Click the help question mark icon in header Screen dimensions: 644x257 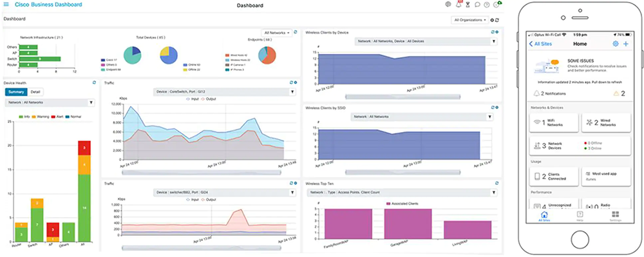pos(487,5)
